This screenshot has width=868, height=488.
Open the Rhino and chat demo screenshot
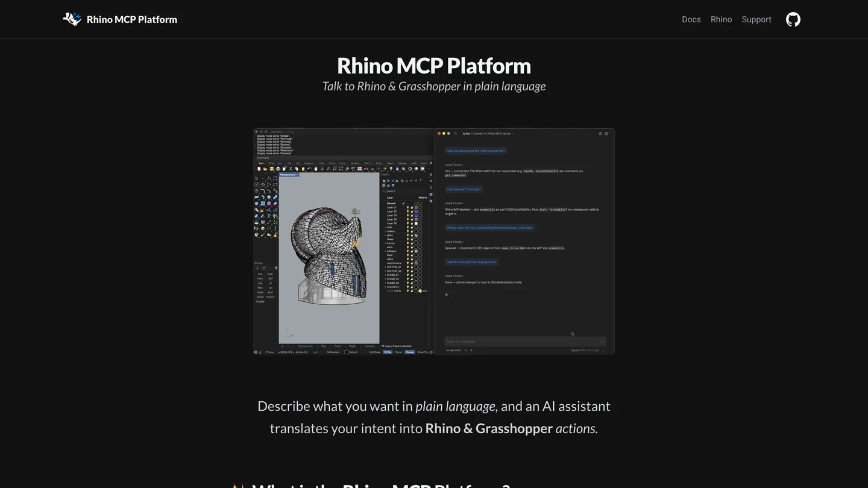[434, 241]
